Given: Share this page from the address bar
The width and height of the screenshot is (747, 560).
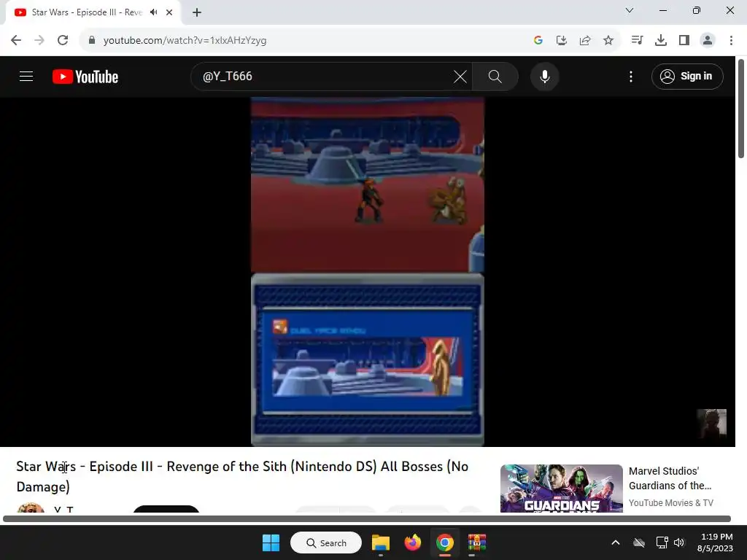Looking at the screenshot, I should pos(585,41).
